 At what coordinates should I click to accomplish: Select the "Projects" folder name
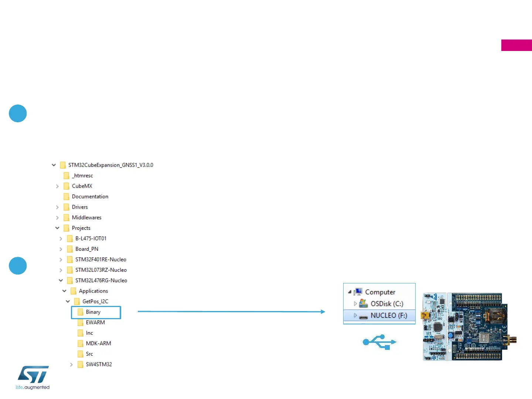81,228
